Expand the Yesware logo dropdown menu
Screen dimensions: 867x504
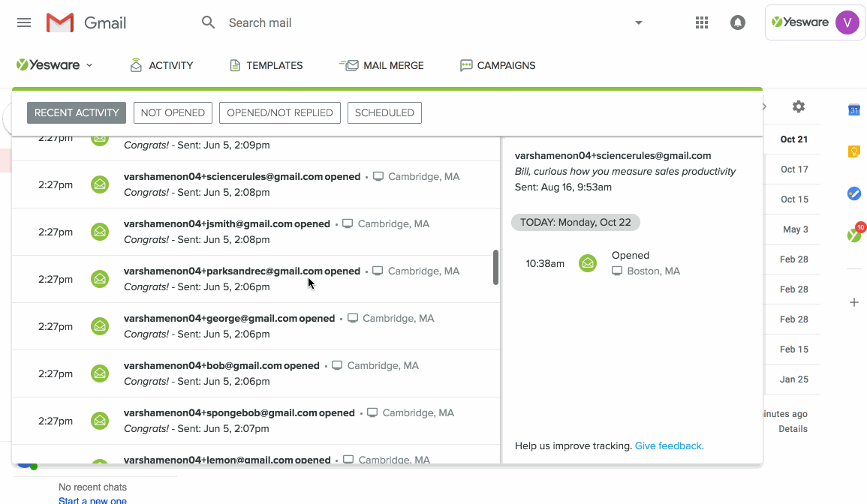54,65
